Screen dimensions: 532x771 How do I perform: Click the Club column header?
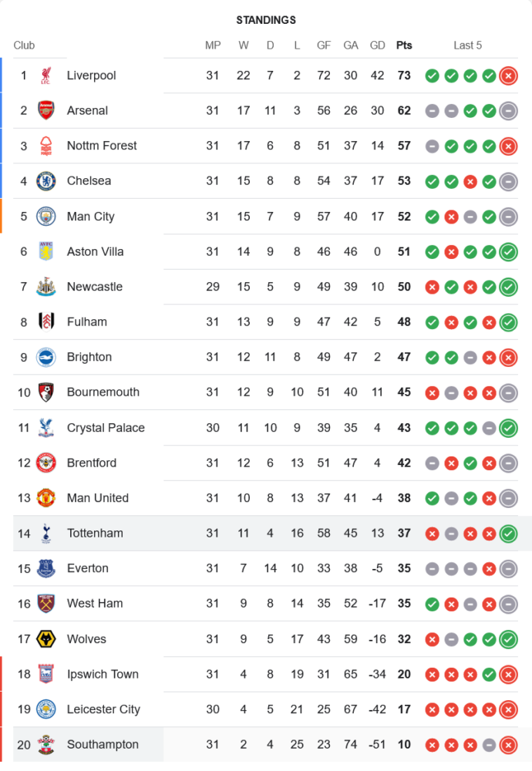pyautogui.click(x=24, y=45)
